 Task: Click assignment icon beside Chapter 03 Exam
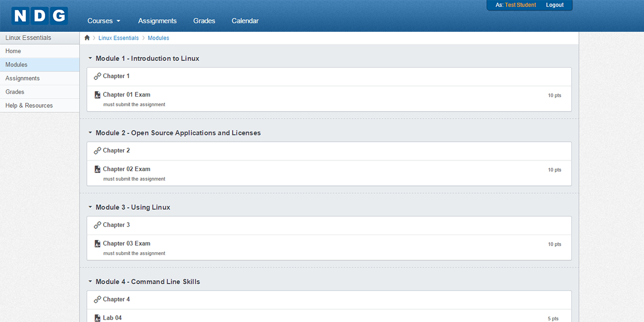(x=97, y=244)
